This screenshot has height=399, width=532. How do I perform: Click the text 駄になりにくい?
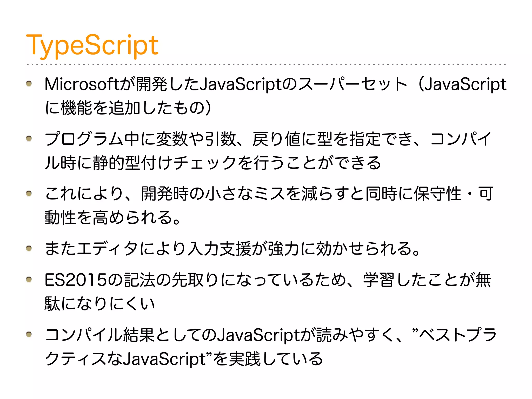coord(100,303)
